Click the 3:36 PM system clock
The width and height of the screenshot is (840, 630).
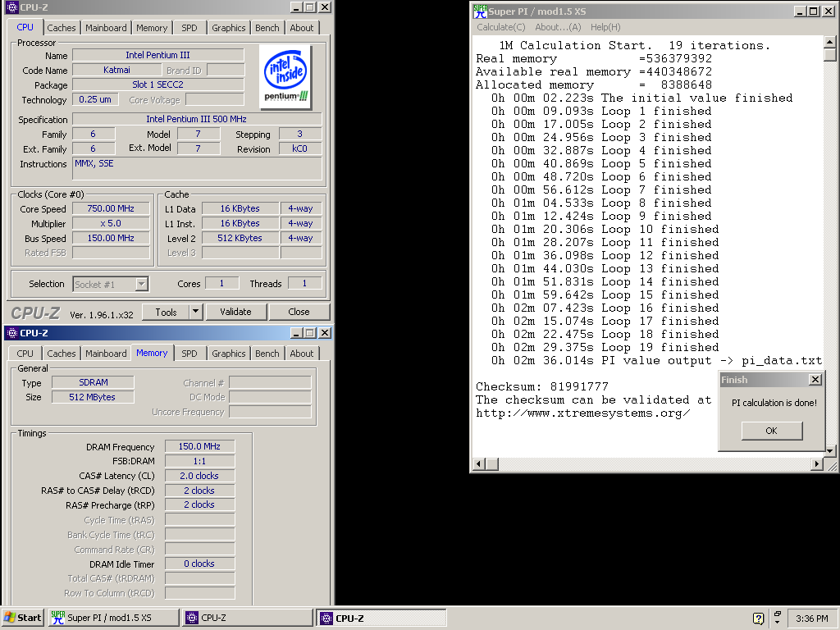pos(811,619)
